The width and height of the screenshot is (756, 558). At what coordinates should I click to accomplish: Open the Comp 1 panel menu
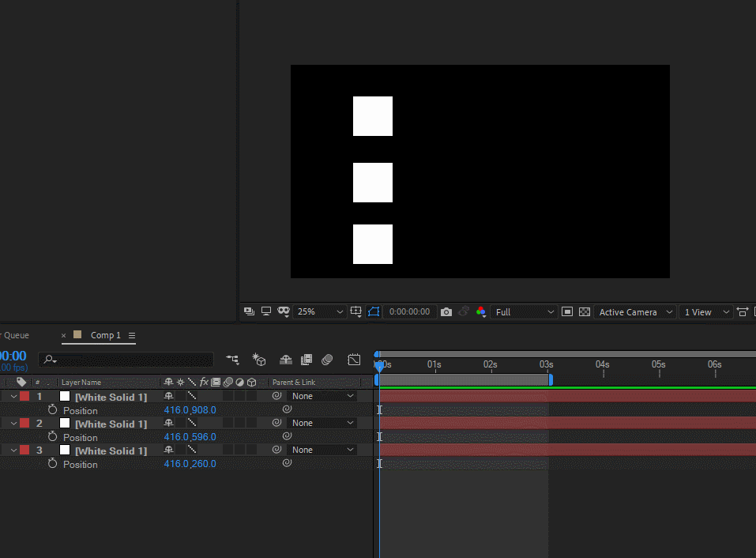coord(132,335)
